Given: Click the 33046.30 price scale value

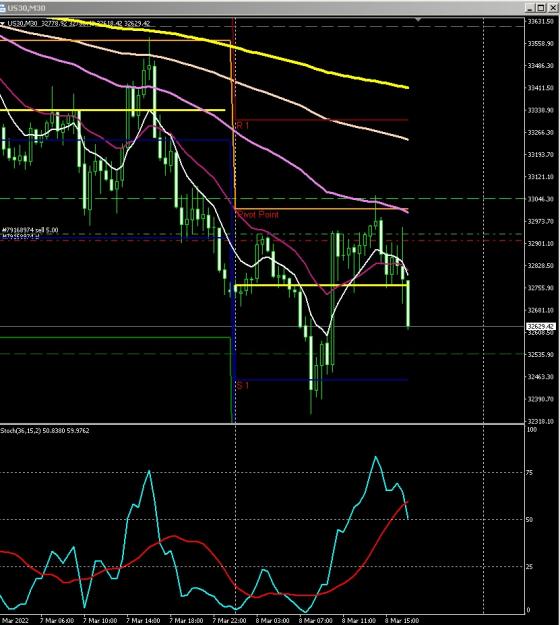Looking at the screenshot, I should pyautogui.click(x=540, y=199).
